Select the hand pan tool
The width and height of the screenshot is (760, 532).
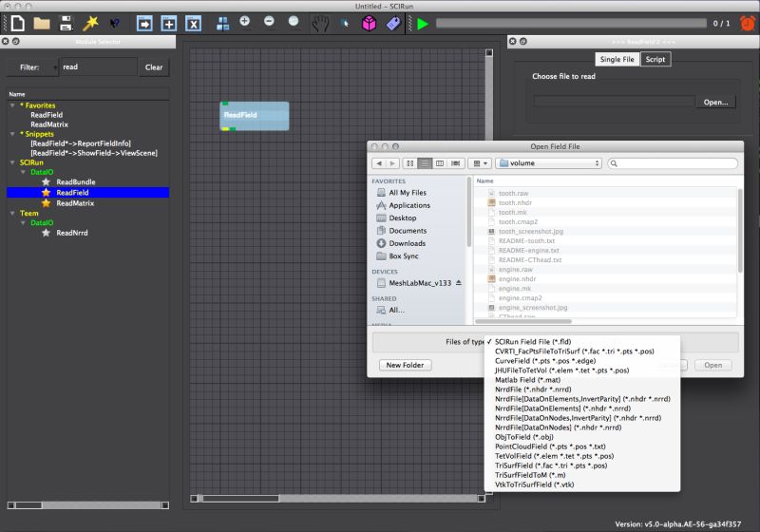pos(320,23)
